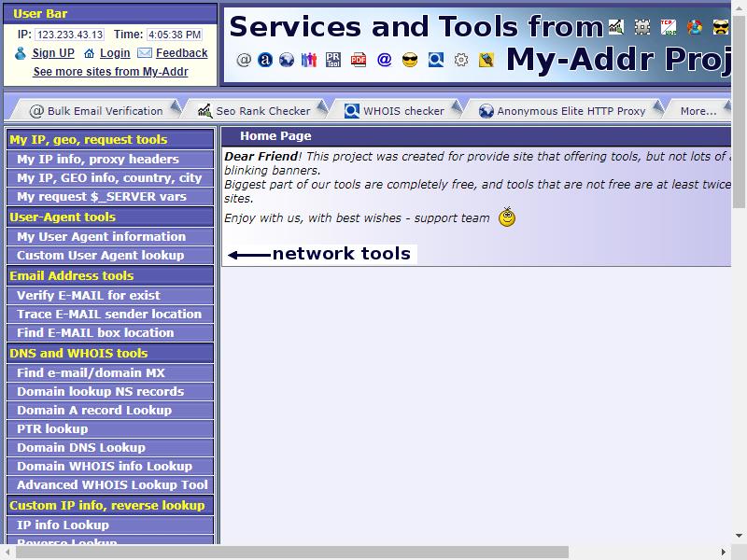
Task: Open Domain lookup NS records
Action: tap(110, 391)
